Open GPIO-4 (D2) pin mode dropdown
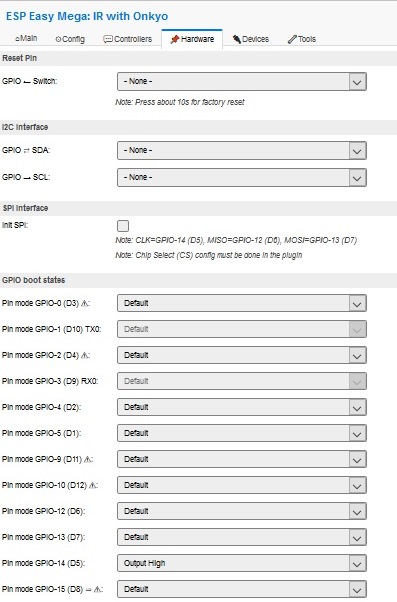 point(242,407)
